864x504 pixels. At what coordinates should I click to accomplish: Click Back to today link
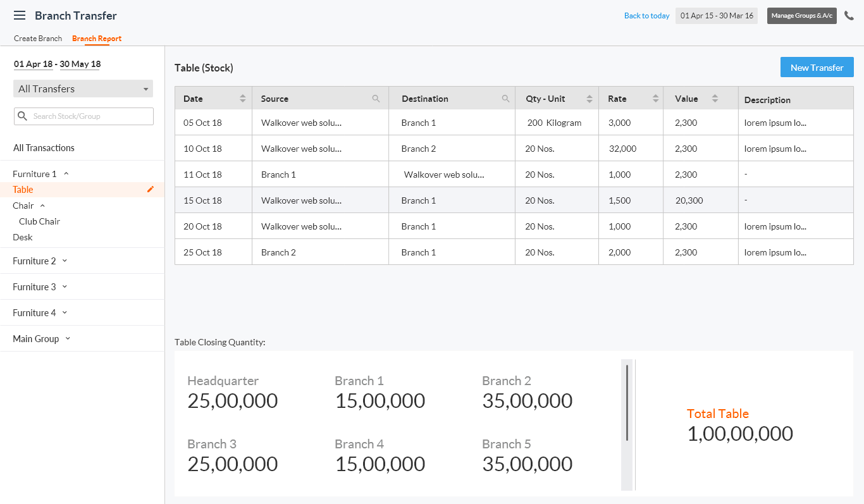(x=646, y=16)
